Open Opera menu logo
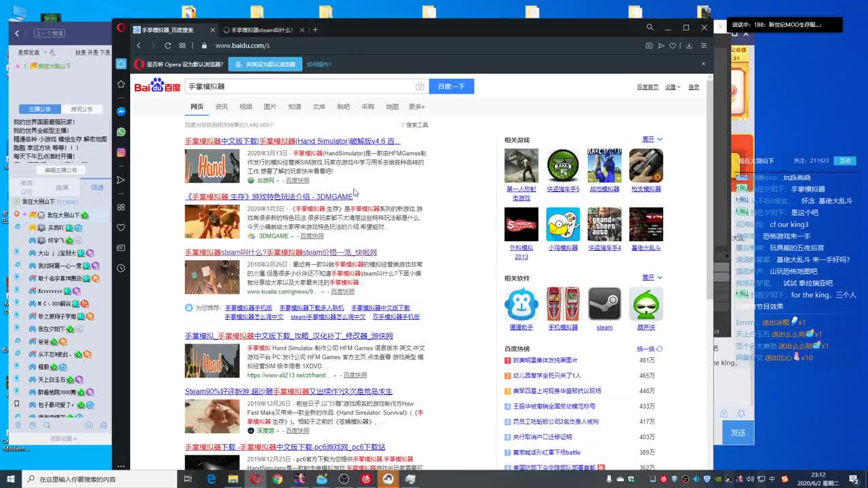This screenshot has width=868, height=488. click(121, 28)
